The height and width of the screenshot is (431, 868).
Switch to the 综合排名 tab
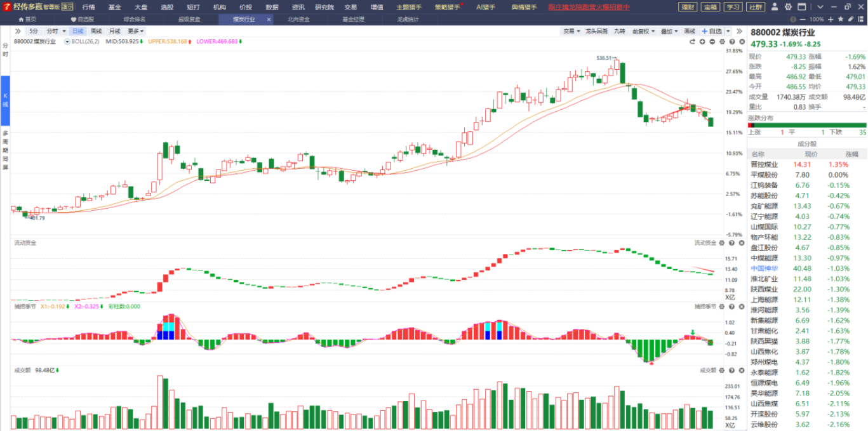[x=134, y=20]
